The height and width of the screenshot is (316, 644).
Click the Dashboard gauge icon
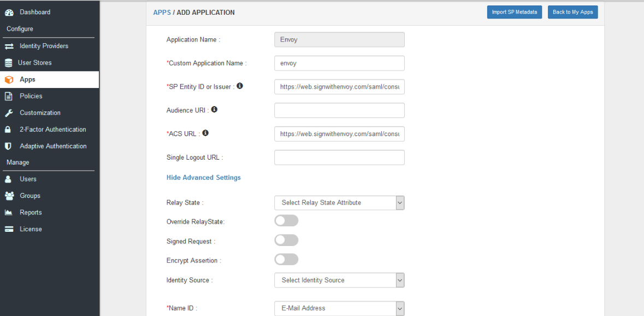(x=9, y=13)
